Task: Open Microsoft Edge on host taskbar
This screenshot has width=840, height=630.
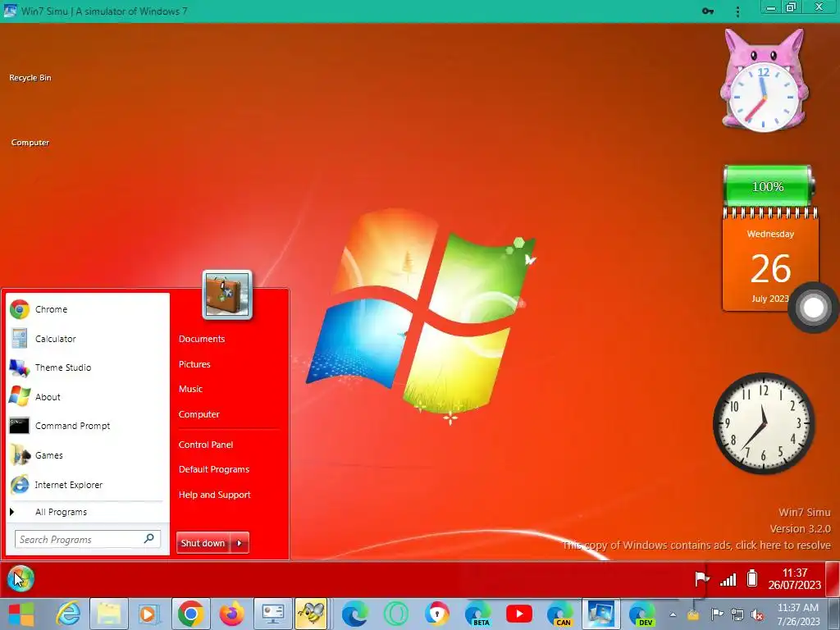Action: point(354,614)
